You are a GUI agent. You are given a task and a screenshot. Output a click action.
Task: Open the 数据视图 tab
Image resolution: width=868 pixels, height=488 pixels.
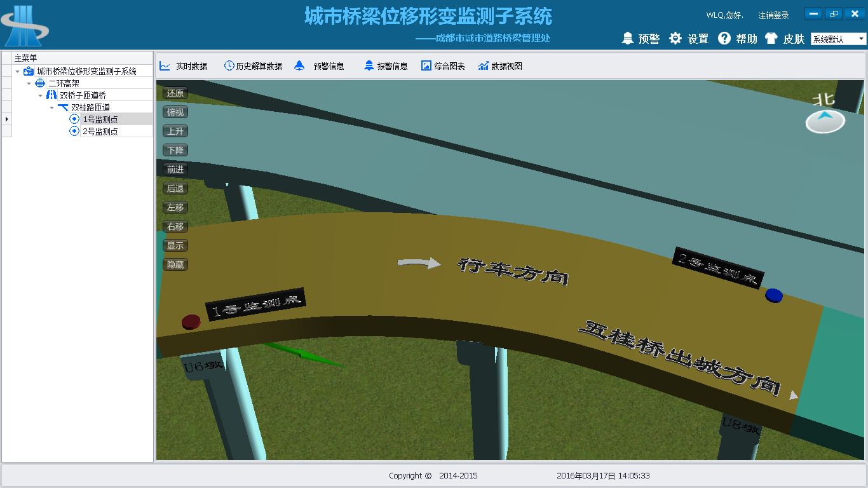click(506, 66)
